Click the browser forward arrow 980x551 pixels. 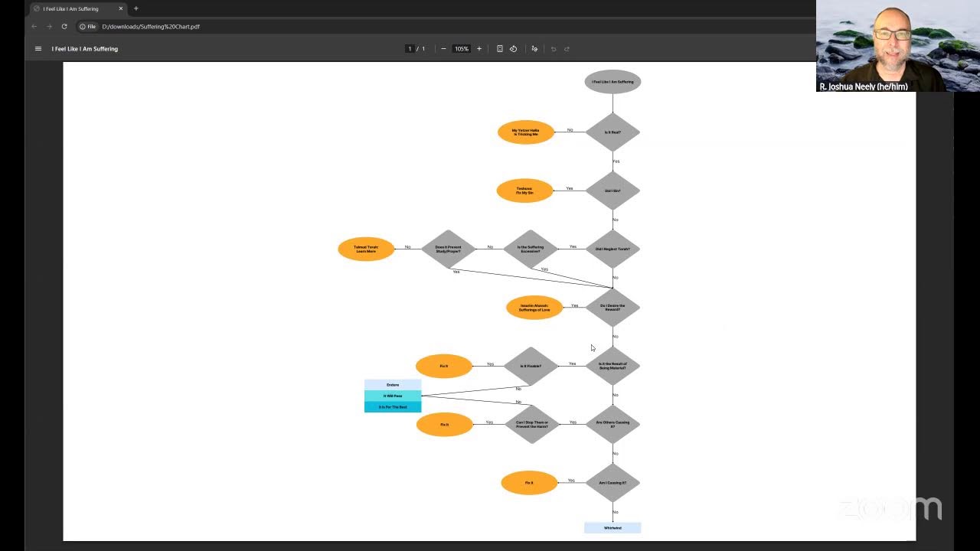(49, 27)
